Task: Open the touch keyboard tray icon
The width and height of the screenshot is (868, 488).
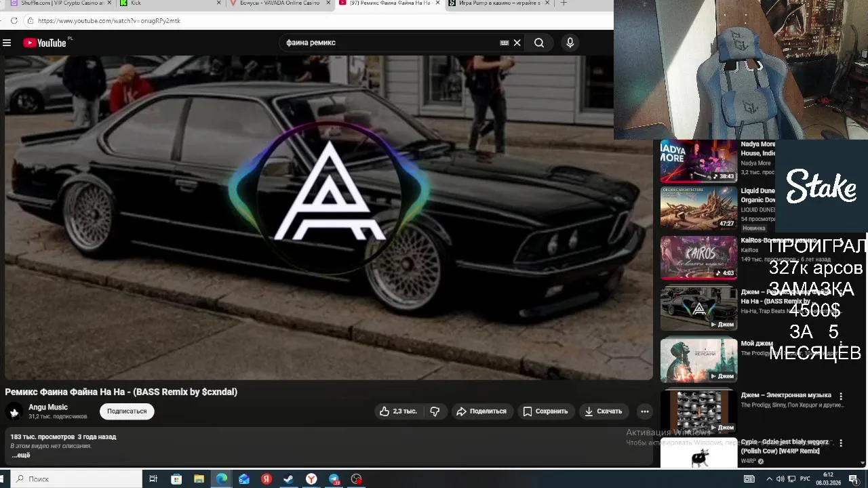Action: pos(749,479)
